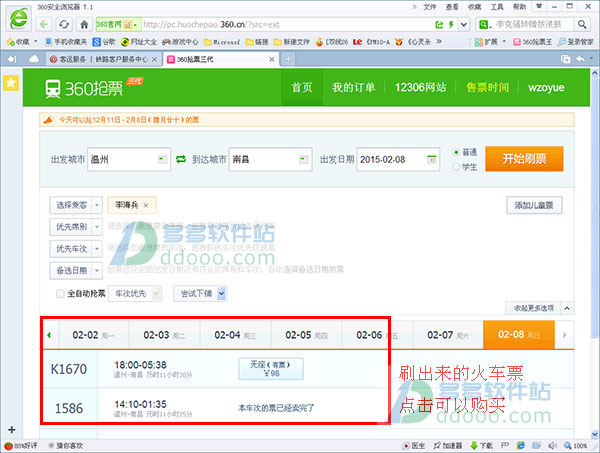Select the 02-02 date tab
This screenshot has width=600, height=453.
[x=93, y=335]
